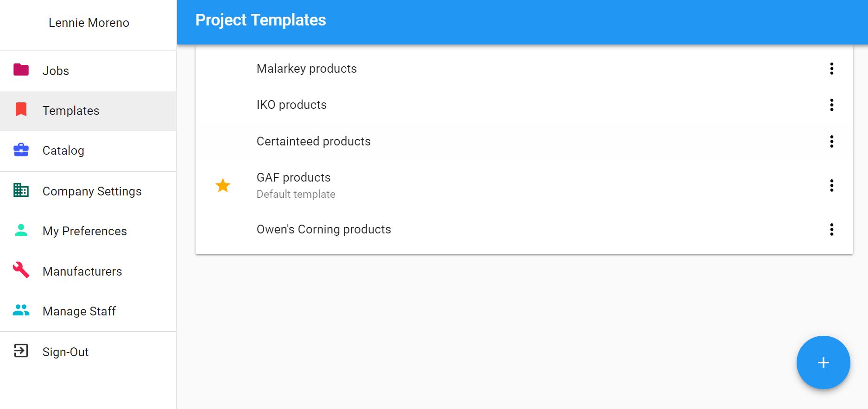
Task: Open options menu for IKO products
Action: click(832, 105)
